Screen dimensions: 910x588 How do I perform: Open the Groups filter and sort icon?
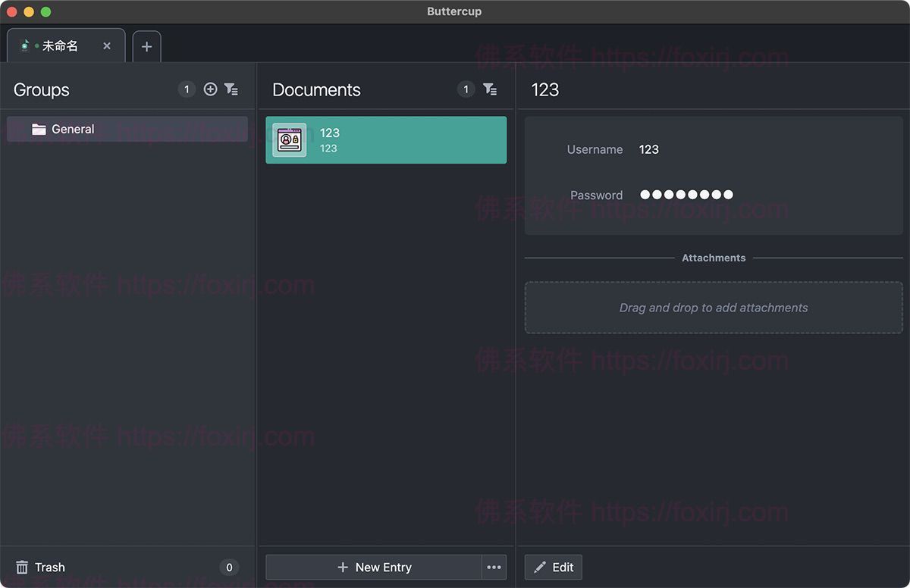(231, 89)
